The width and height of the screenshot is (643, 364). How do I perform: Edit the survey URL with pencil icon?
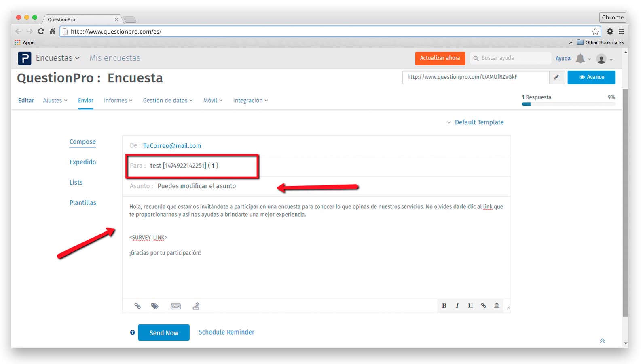click(557, 77)
